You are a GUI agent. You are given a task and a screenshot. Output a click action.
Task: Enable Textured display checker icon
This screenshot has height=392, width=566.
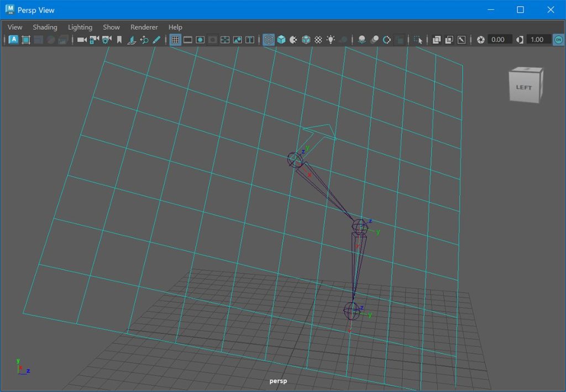pyautogui.click(x=318, y=40)
